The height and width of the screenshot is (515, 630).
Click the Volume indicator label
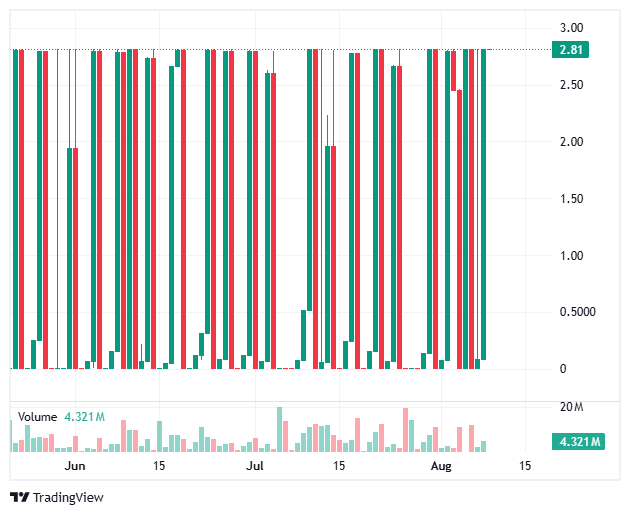[37, 417]
